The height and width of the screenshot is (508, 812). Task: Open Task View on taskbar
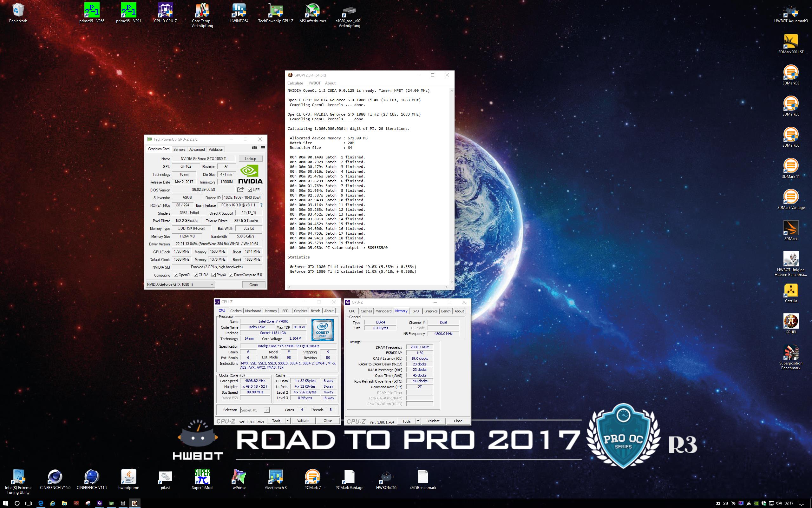tap(29, 503)
